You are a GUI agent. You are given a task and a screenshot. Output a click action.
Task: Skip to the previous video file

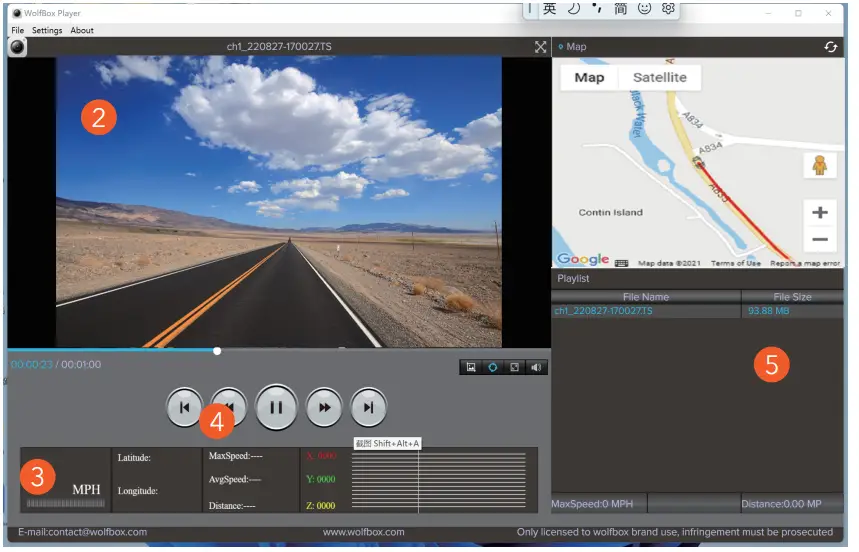pyautogui.click(x=184, y=407)
